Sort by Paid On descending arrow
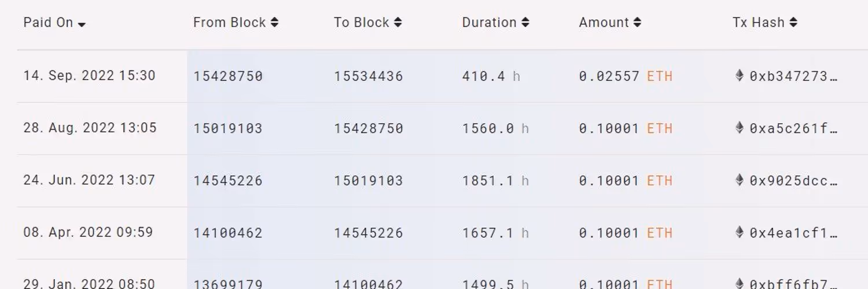The width and height of the screenshot is (868, 289). (82, 24)
